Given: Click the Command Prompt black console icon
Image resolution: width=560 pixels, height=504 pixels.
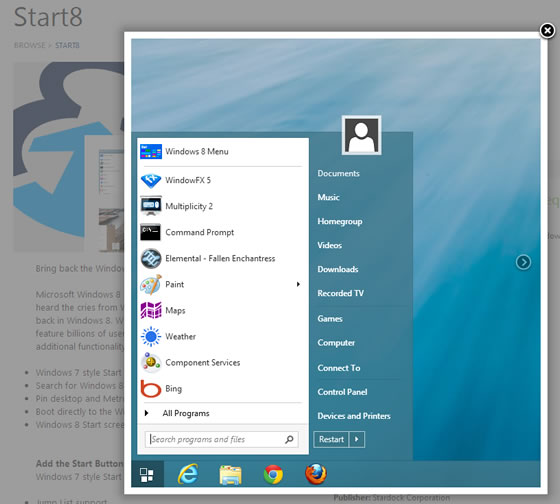Looking at the screenshot, I should point(150,232).
